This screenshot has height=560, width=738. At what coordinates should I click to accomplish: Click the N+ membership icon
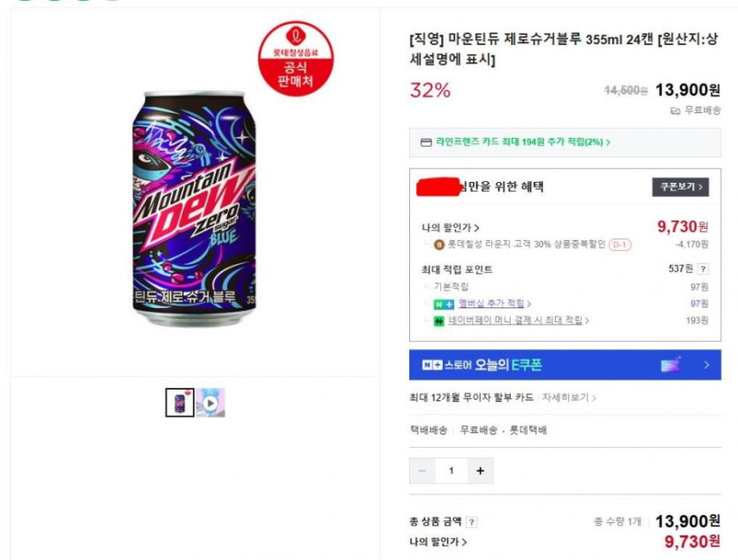click(x=443, y=304)
